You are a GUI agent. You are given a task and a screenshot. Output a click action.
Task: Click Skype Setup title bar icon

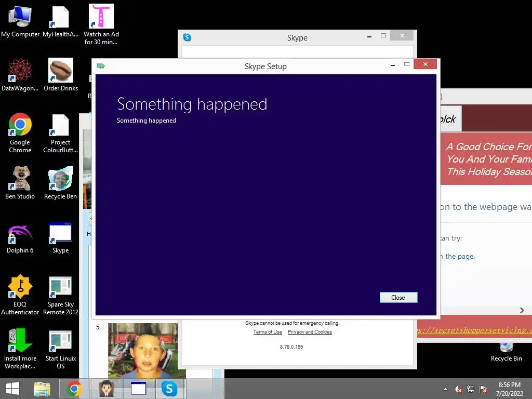(101, 66)
